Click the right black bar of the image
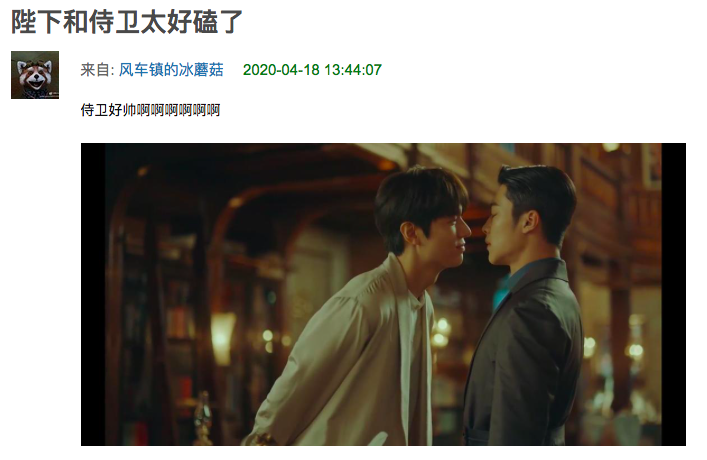 [x=674, y=294]
